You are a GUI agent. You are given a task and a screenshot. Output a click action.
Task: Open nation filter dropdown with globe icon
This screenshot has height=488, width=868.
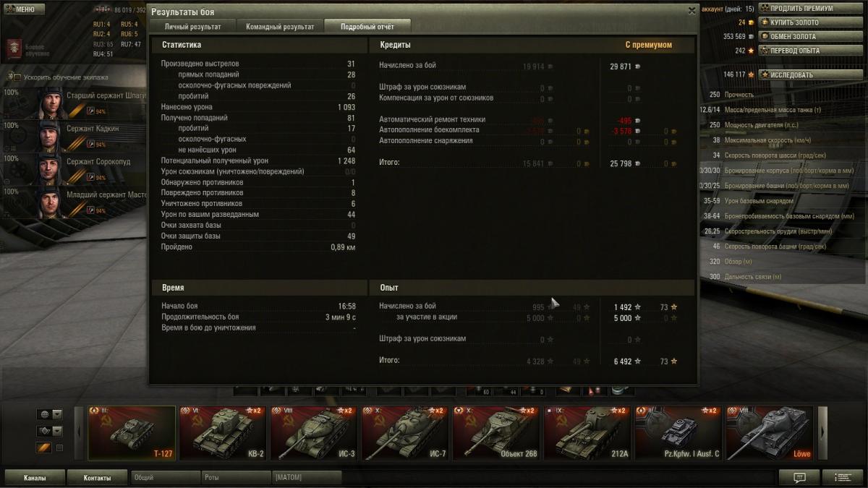click(50, 414)
